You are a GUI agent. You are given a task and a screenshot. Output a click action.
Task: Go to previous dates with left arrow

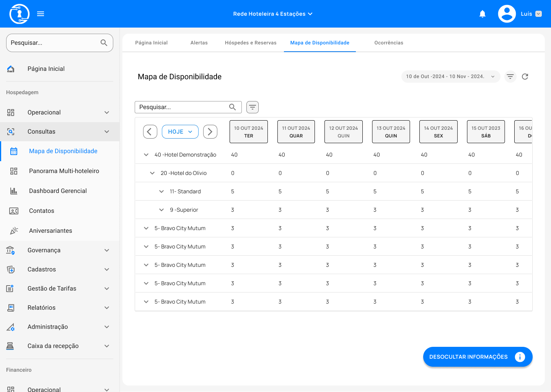tap(150, 132)
